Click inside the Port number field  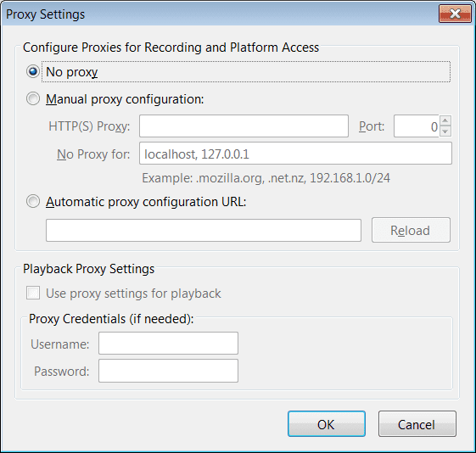[417, 126]
